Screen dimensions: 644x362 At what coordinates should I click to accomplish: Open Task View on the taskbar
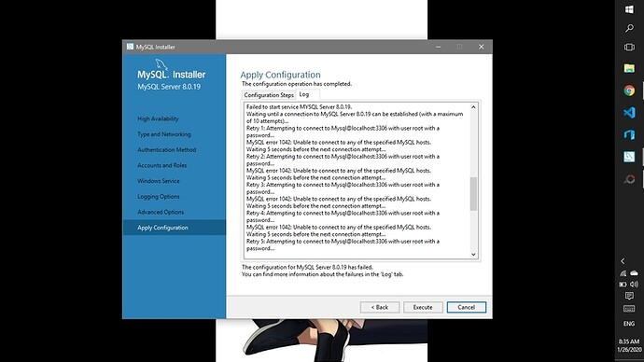(629, 47)
